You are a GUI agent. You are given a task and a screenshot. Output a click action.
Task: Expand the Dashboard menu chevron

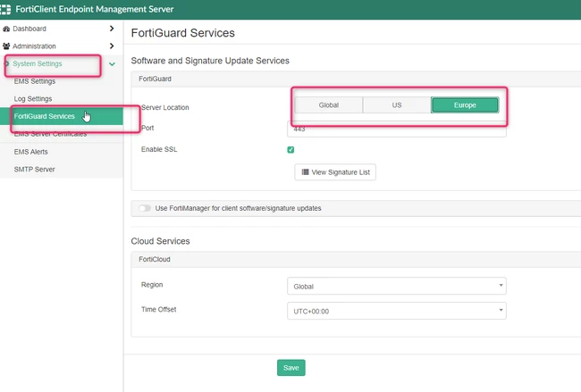coord(112,29)
